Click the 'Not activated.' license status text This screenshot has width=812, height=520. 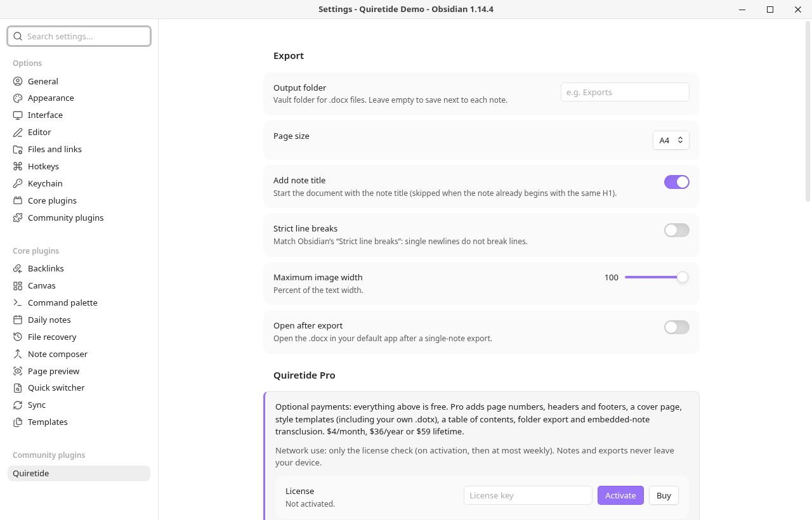pos(310,504)
